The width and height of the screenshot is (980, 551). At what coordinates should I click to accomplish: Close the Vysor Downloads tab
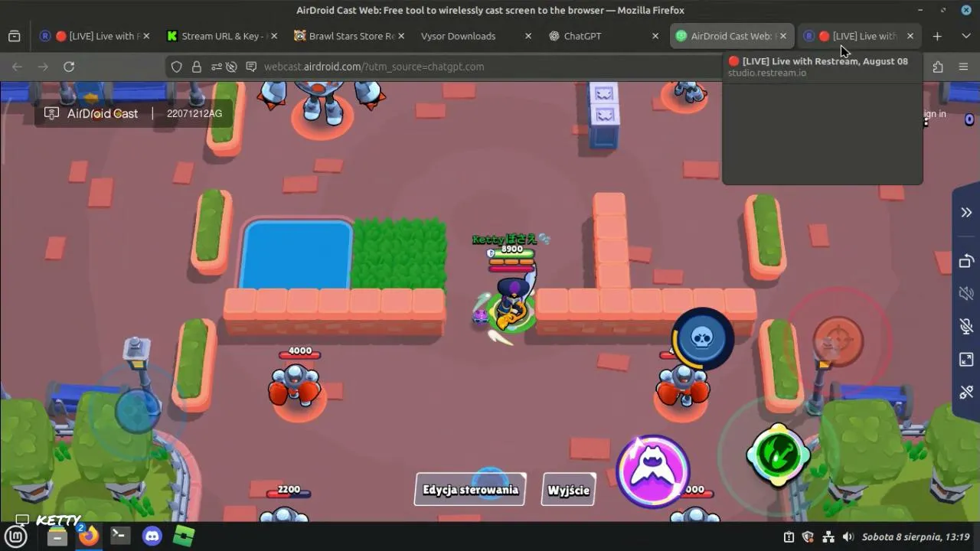(x=528, y=36)
